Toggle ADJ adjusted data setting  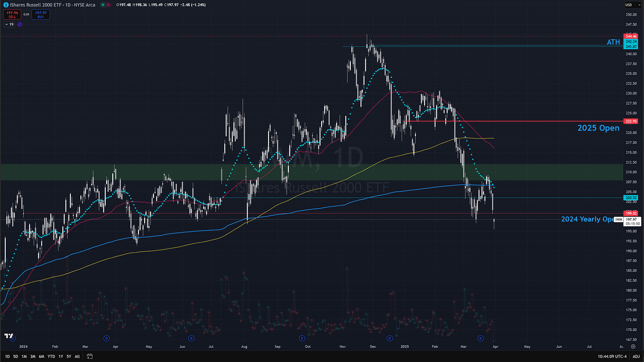pyautogui.click(x=636, y=356)
